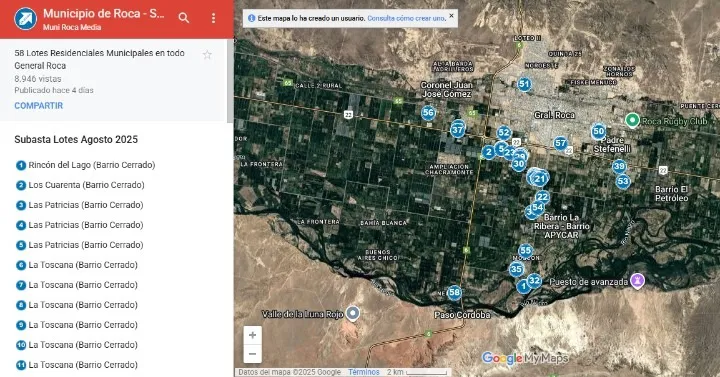Open the Términos link at map bottom
This screenshot has height=377, width=720.
[x=364, y=372]
